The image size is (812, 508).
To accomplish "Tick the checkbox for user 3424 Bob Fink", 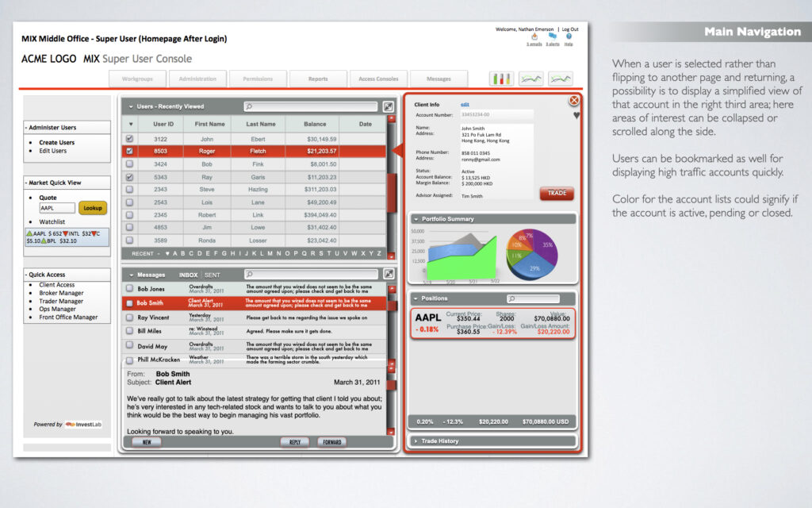I will point(130,164).
